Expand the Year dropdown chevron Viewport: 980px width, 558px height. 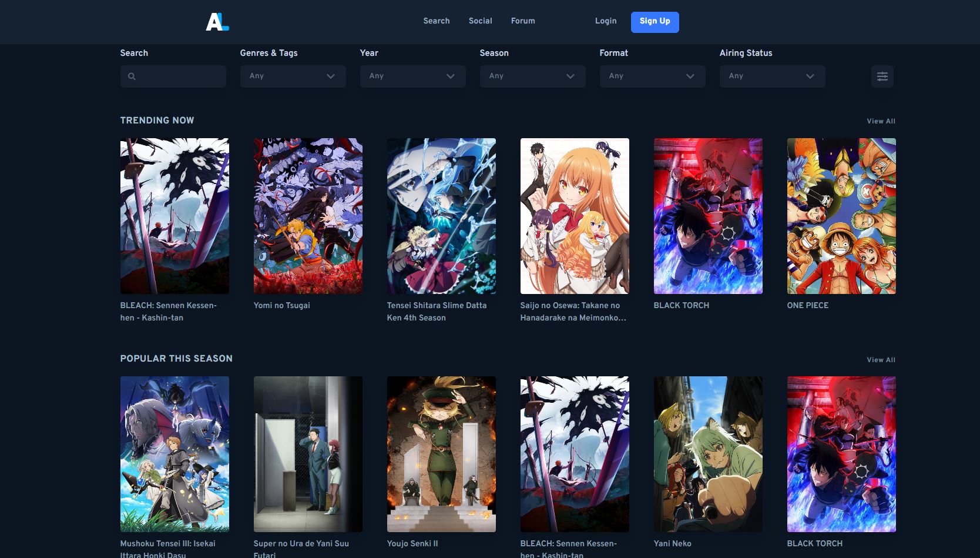click(x=451, y=76)
